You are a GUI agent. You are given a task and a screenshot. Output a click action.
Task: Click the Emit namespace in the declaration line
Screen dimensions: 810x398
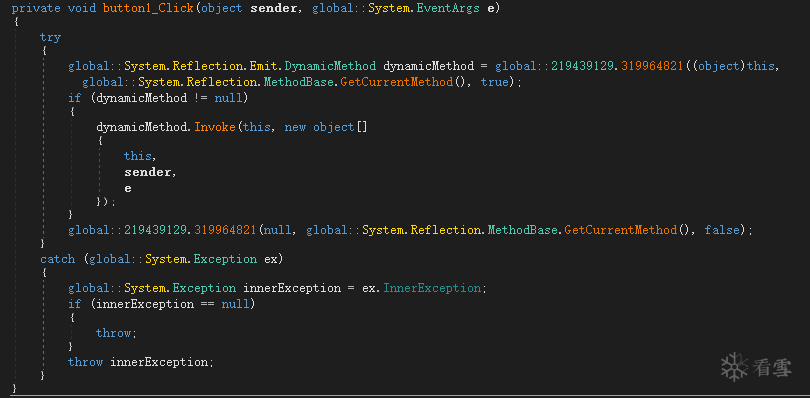coord(264,66)
